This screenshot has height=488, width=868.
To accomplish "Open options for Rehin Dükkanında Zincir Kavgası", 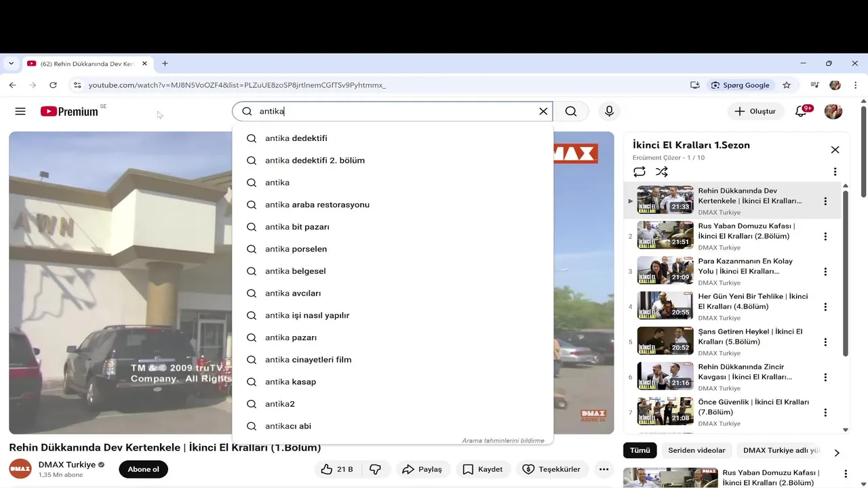I will pos(825,378).
